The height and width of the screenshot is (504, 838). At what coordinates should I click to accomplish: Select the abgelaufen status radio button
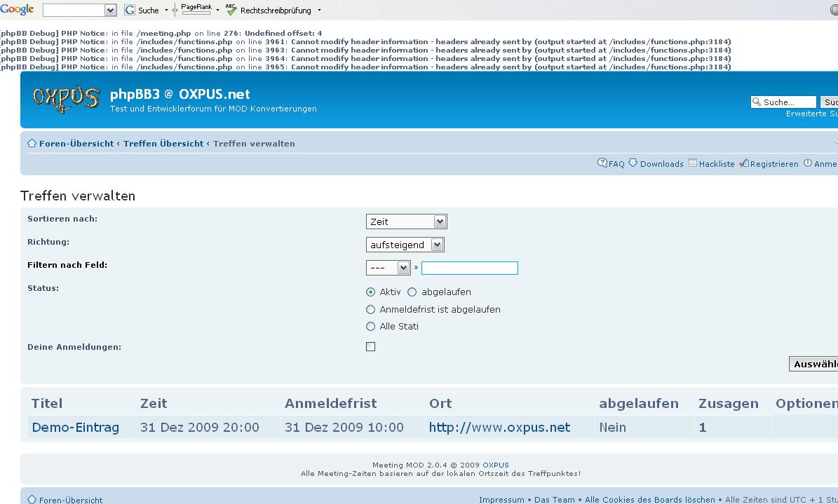coord(412,292)
